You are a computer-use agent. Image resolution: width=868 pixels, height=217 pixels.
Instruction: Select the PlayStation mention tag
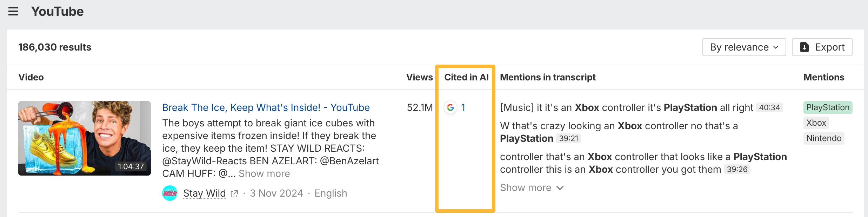coord(828,107)
